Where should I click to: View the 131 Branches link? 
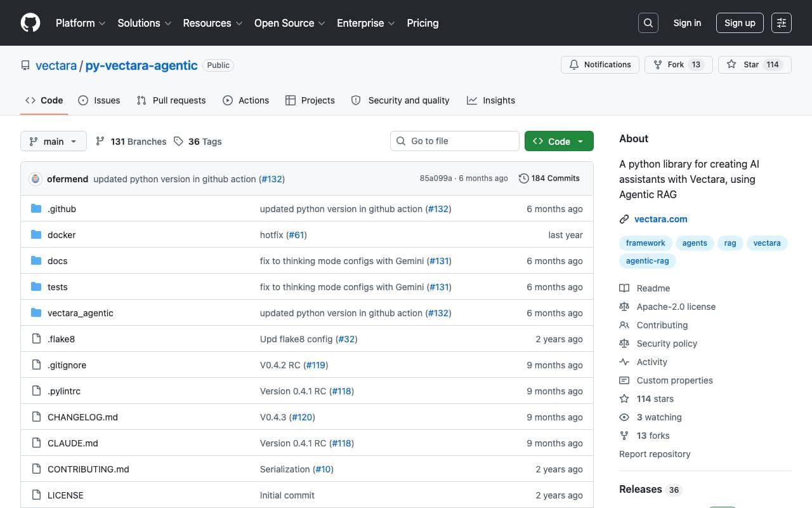131,142
